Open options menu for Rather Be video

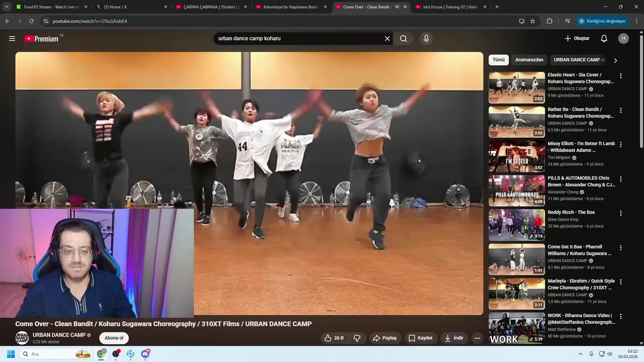pyautogui.click(x=620, y=110)
